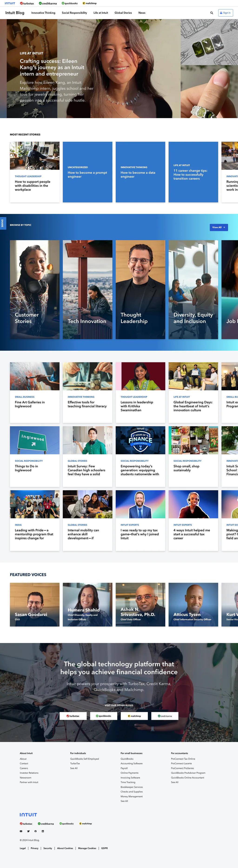Open the Innovative Thinking menu item
This screenshot has height=868, width=238.
point(43,13)
